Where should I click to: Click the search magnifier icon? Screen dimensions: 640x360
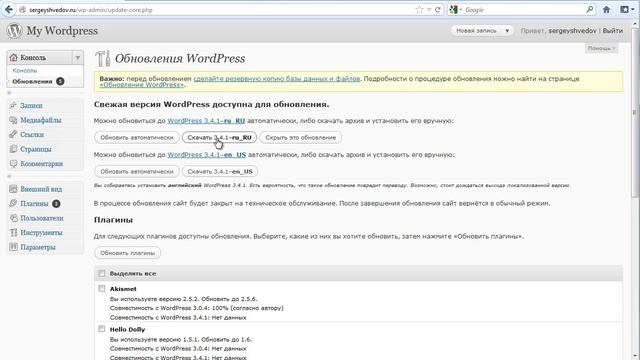tap(590, 9)
